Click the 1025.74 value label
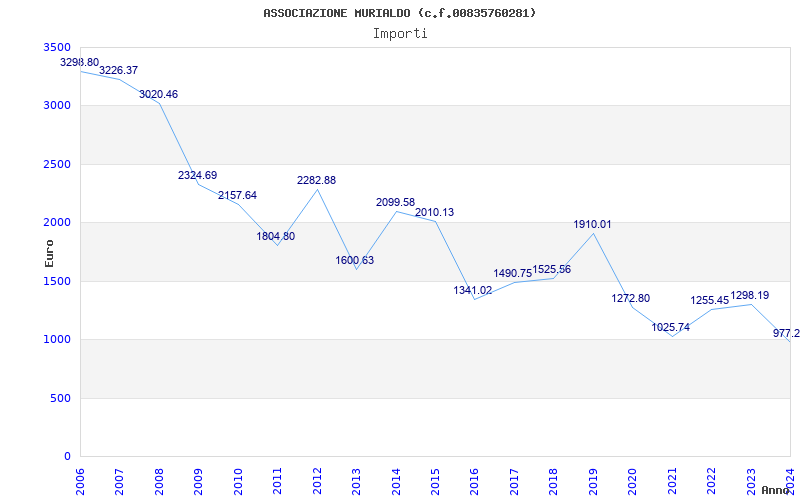 tap(670, 328)
